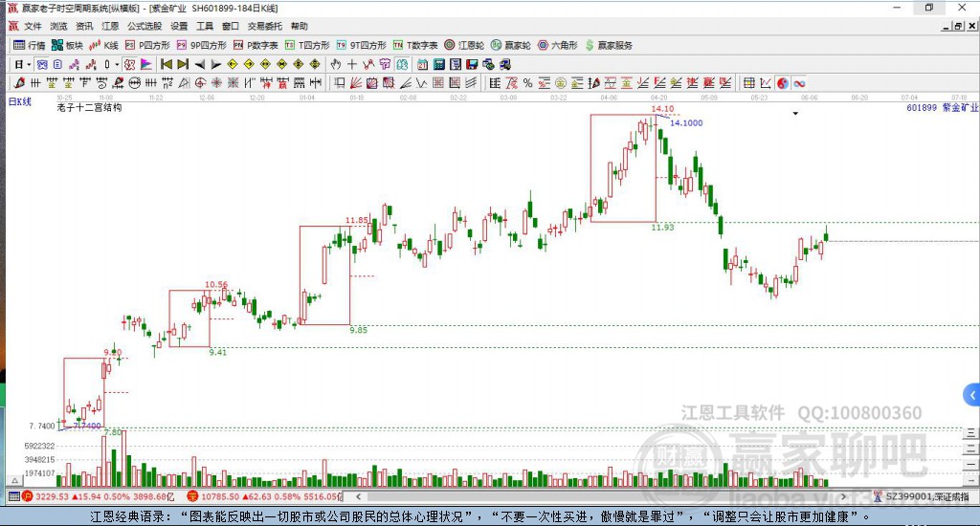Screen dimensions: 980x526
Task: Open the 帮助 menu
Action: pyautogui.click(x=300, y=26)
